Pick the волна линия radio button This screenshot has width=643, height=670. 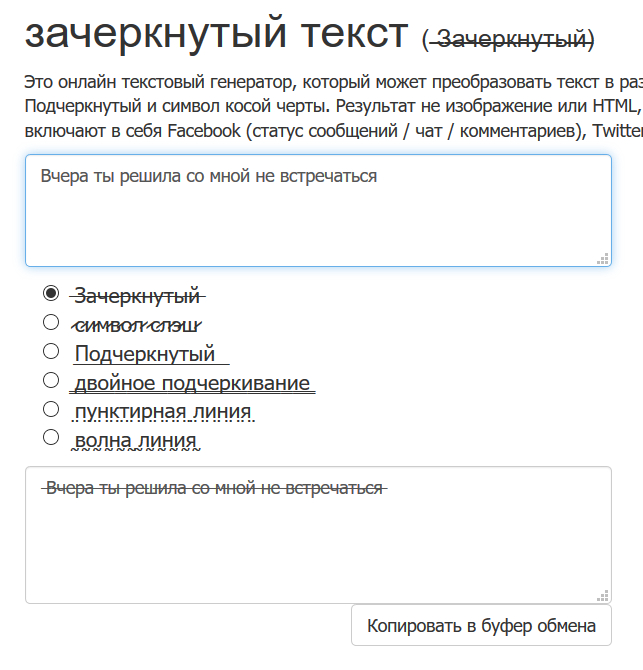point(51,437)
